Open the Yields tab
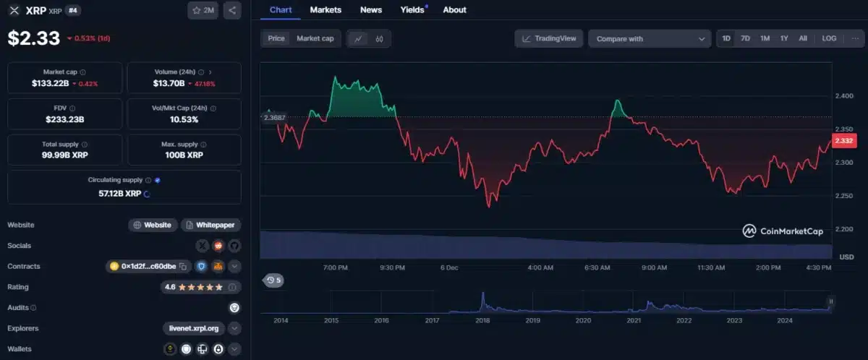This screenshot has width=868, height=360. 413,10
